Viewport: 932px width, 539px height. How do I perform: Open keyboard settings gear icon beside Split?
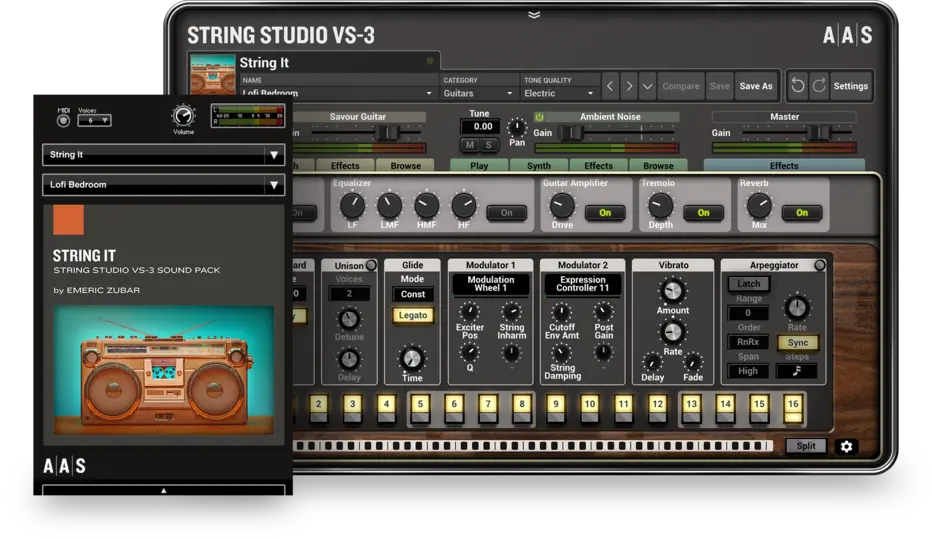pyautogui.click(x=846, y=446)
